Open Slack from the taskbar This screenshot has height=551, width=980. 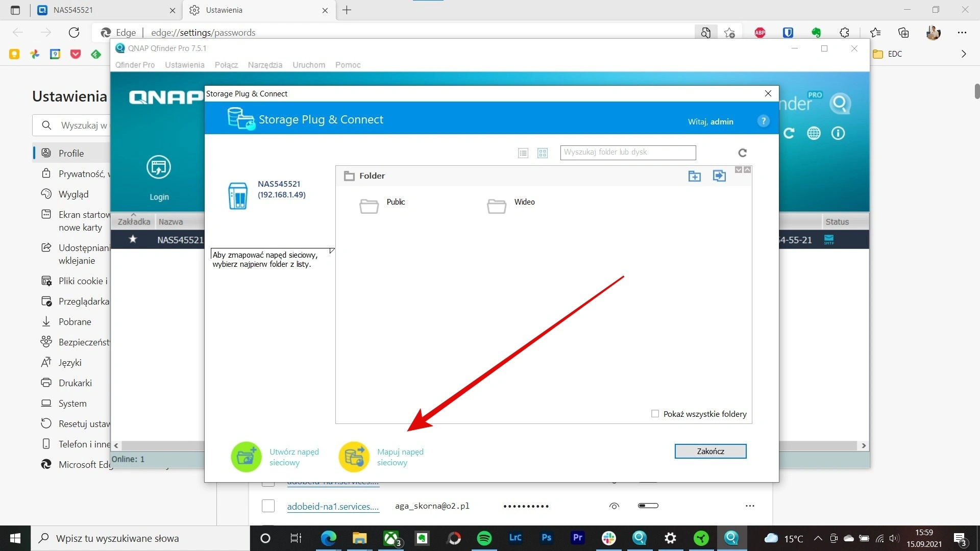click(608, 538)
